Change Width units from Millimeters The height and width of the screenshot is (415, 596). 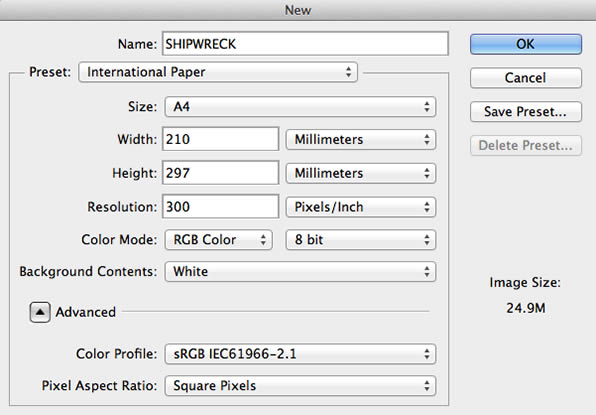(361, 139)
